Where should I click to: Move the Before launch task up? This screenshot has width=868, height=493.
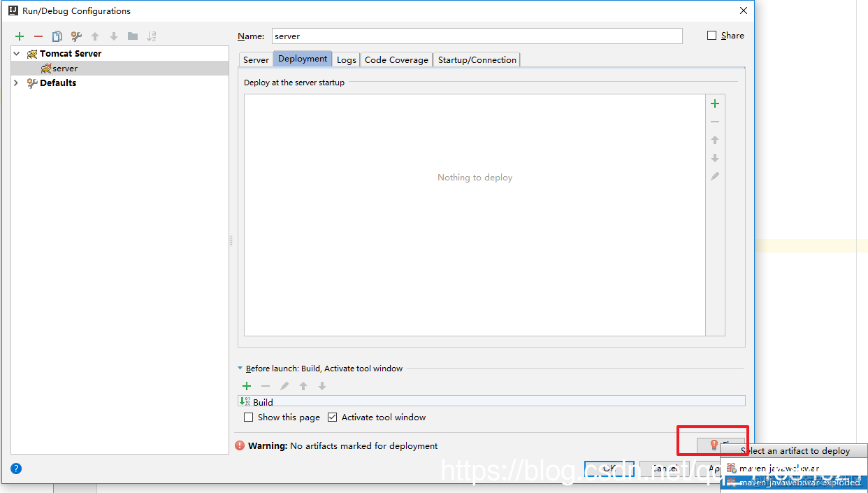coord(303,386)
